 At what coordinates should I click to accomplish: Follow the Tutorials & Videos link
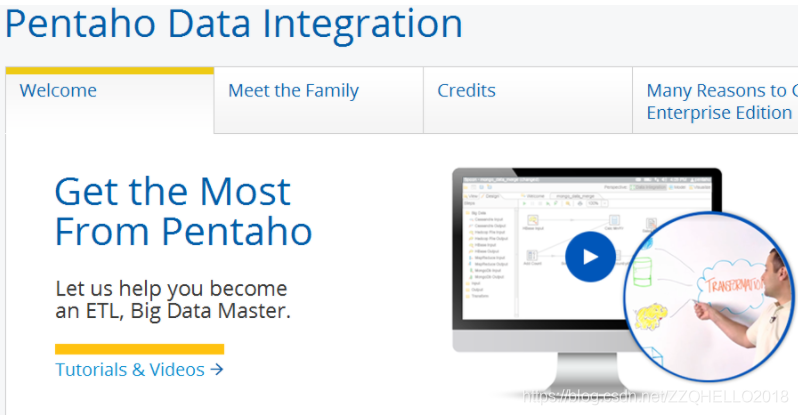click(139, 370)
